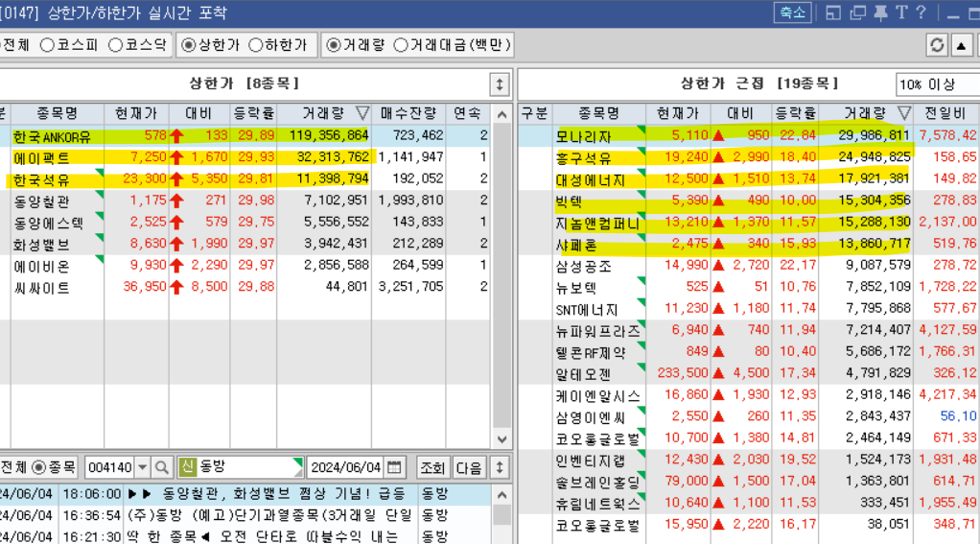Open the stock code 004140 dropdown arrow
The image size is (980, 544).
pyautogui.click(x=143, y=467)
